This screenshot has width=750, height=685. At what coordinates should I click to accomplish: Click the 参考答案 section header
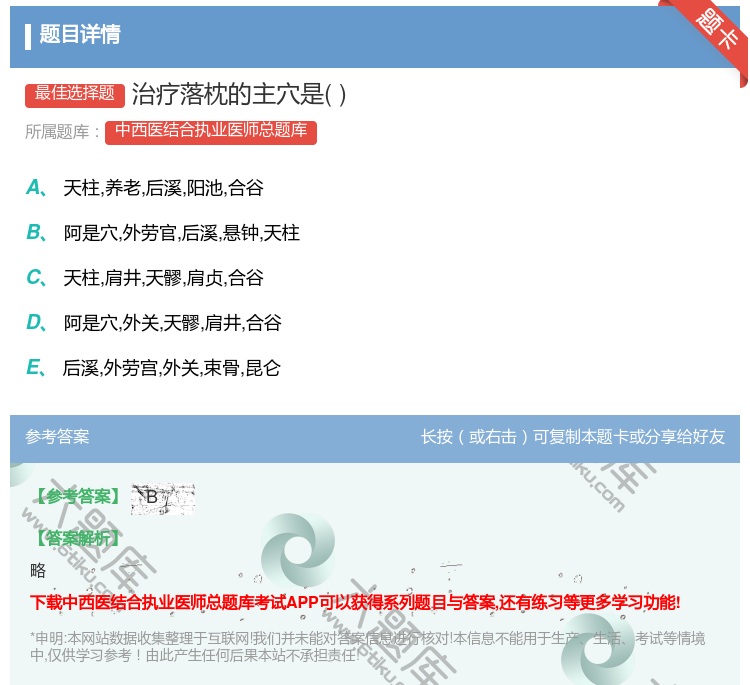57,436
